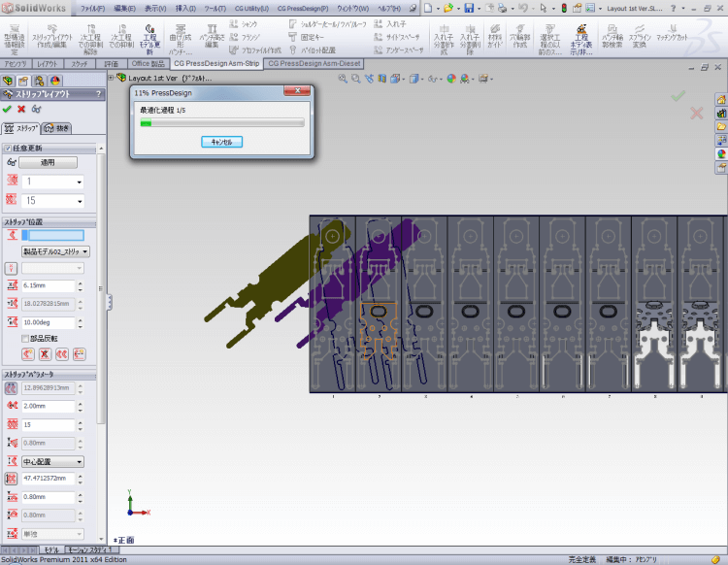Image resolution: width=728 pixels, height=565 pixels.
Task: Toggle the 部品反転 checkbox
Action: [x=25, y=339]
